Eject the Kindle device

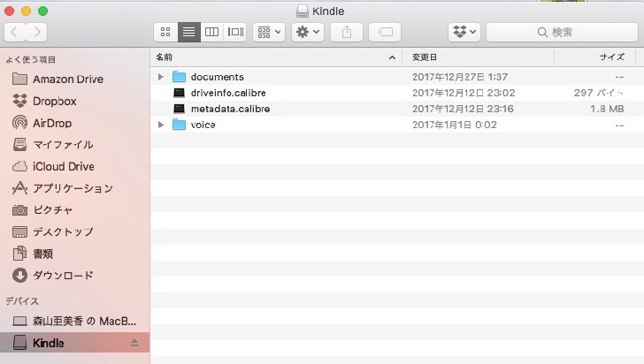click(134, 343)
